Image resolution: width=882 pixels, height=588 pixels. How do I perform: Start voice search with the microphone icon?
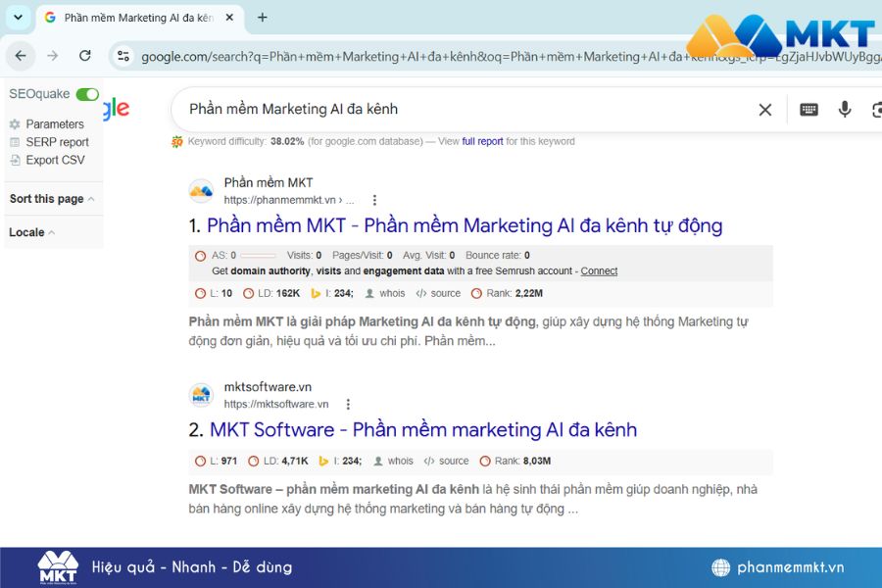(x=845, y=109)
